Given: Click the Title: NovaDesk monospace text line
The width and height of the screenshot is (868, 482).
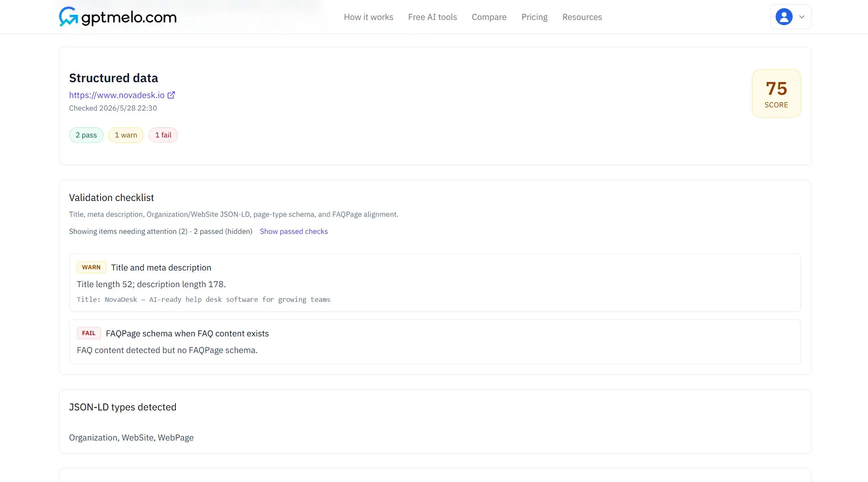Looking at the screenshot, I should (204, 299).
